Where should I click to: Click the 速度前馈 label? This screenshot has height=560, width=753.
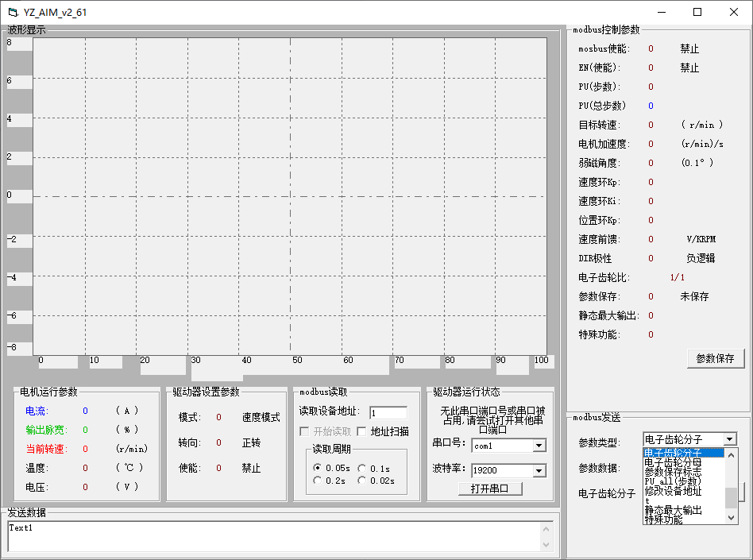pyautogui.click(x=600, y=239)
